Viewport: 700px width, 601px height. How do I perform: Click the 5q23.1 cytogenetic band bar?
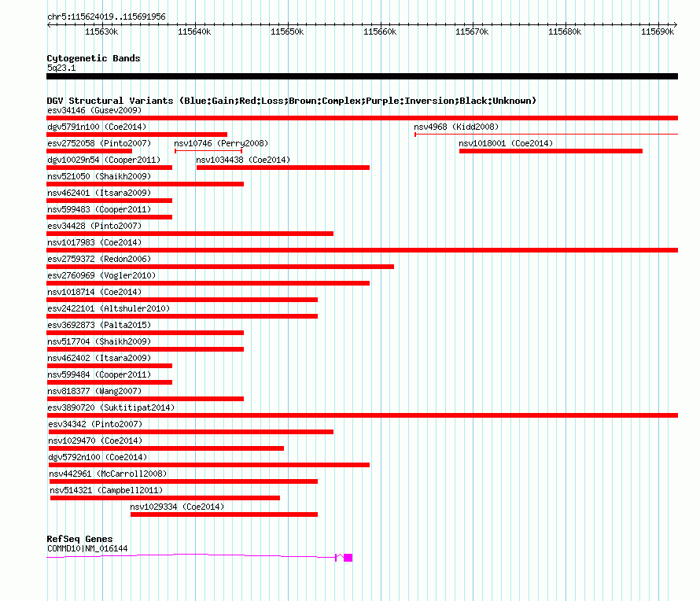(362, 76)
